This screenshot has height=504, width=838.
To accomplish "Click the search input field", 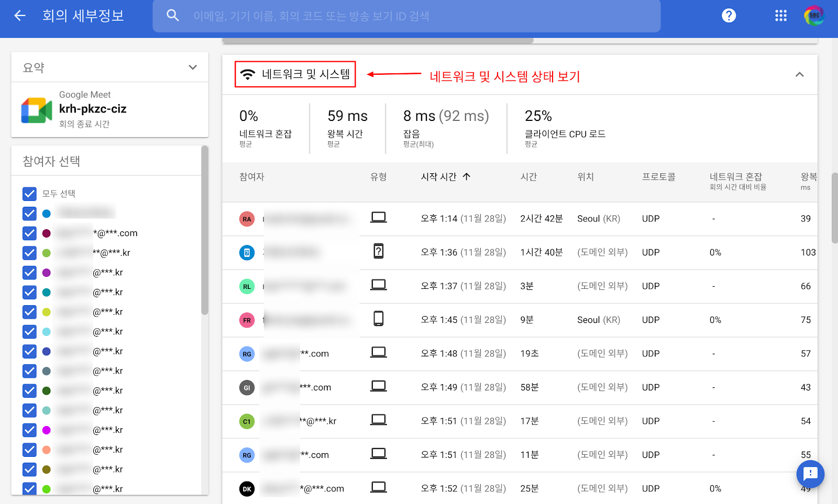I will 406,16.
